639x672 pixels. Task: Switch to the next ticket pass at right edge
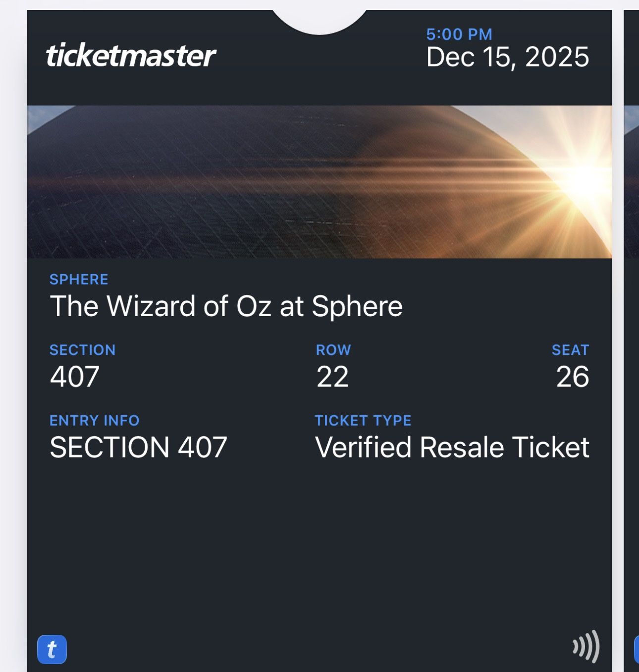coord(632,337)
